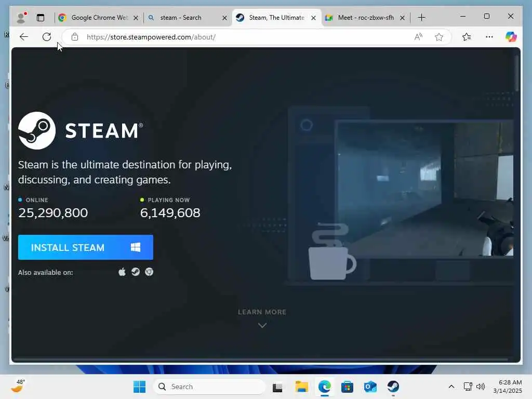The image size is (532, 399).
Task: Click the PLAYING NOW count 6,149,608
Action: click(x=170, y=212)
